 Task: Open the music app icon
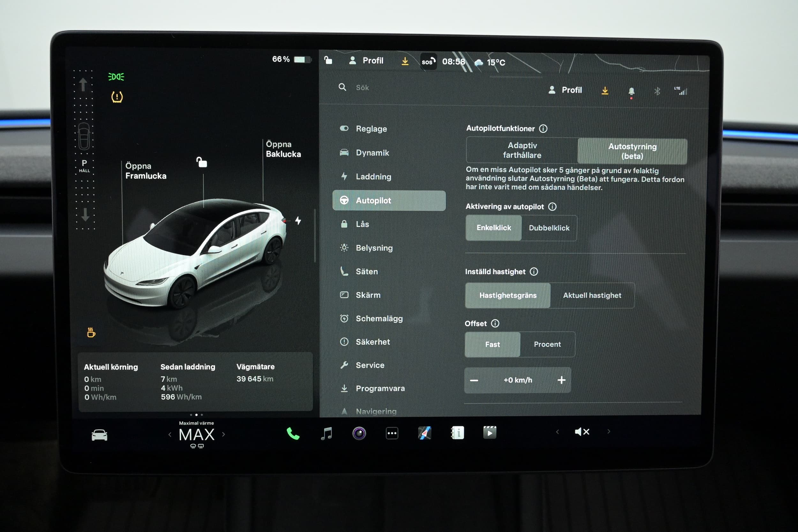tap(327, 433)
